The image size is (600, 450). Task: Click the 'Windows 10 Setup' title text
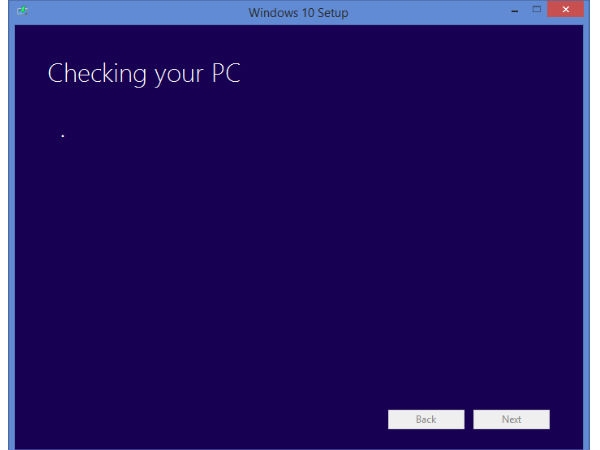pyautogui.click(x=298, y=13)
